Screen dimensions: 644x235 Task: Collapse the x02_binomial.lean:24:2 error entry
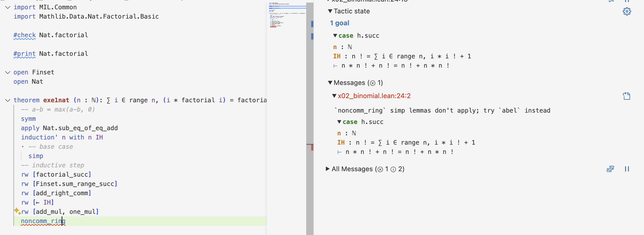pos(334,96)
